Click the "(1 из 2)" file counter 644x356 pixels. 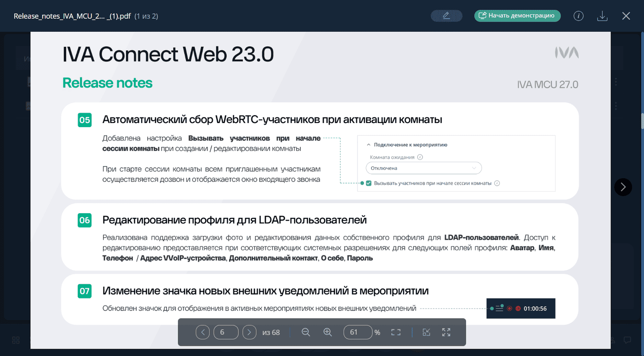(x=146, y=16)
